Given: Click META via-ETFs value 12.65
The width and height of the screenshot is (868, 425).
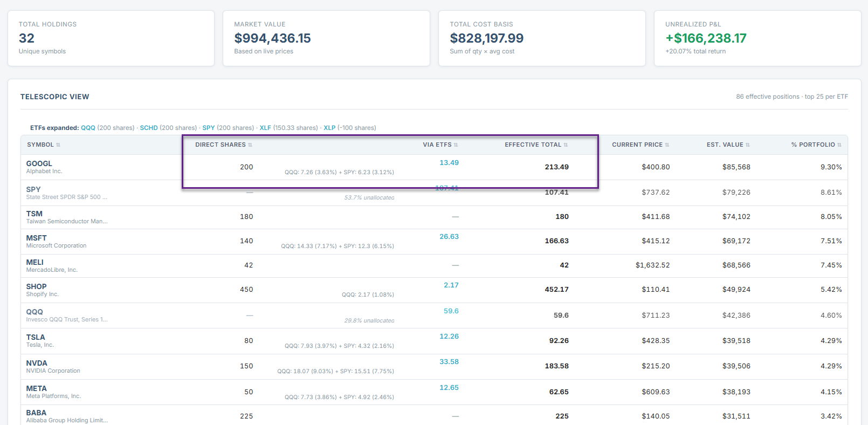Looking at the screenshot, I should pyautogui.click(x=449, y=387).
